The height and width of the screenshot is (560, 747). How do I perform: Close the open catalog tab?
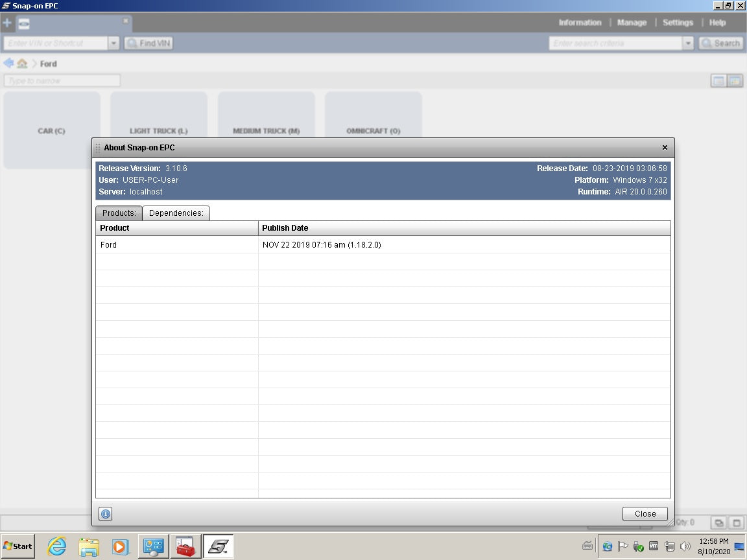[126, 21]
